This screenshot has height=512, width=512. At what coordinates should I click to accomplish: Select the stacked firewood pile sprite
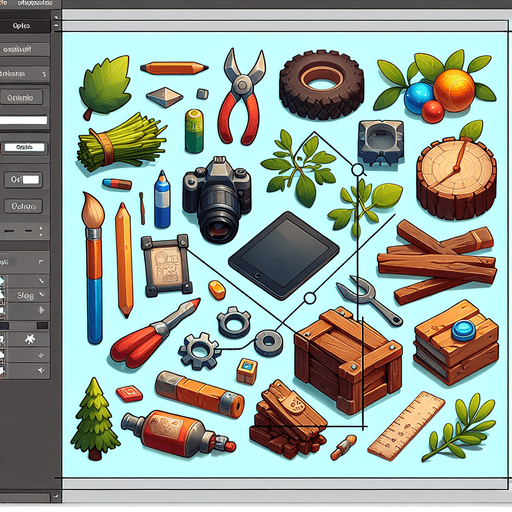click(x=288, y=418)
